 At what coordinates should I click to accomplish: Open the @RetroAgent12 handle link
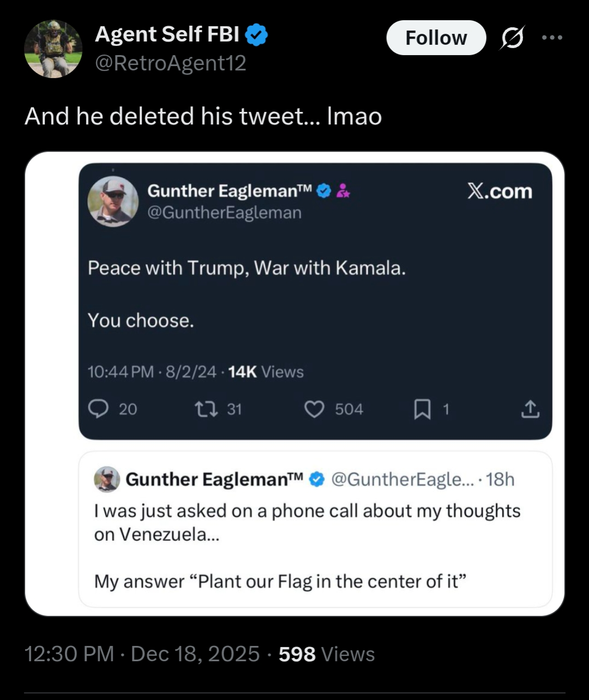(170, 63)
